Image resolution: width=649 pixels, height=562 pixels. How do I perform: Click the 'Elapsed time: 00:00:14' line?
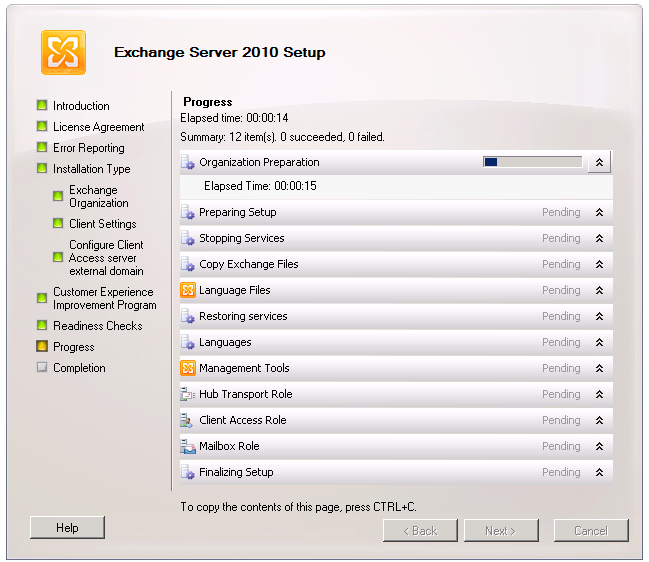pyautogui.click(x=234, y=118)
